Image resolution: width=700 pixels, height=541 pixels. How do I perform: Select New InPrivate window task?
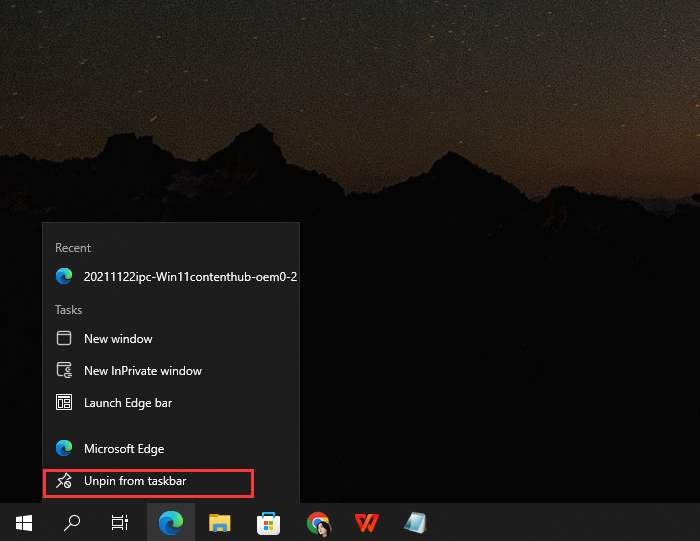coord(142,371)
